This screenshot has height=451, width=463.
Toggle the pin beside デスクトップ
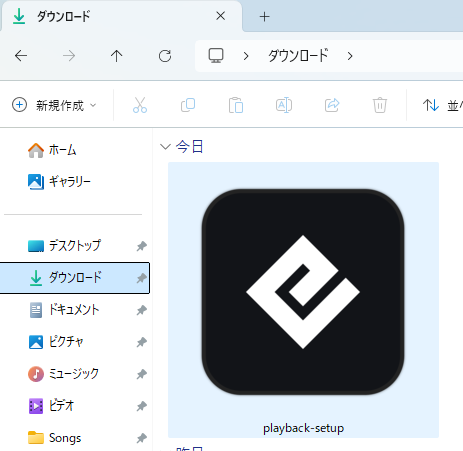click(x=142, y=246)
